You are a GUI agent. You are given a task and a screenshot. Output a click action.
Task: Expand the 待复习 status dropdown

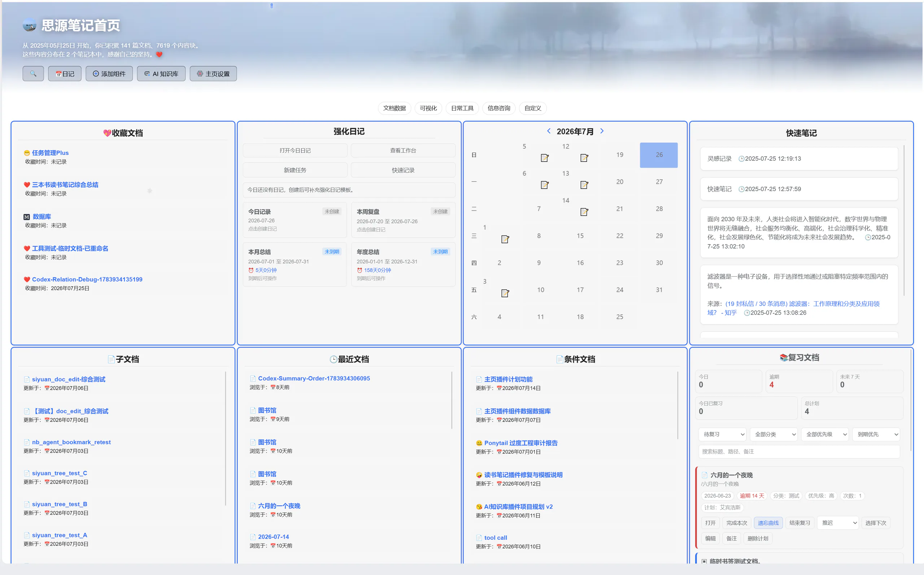tap(723, 435)
